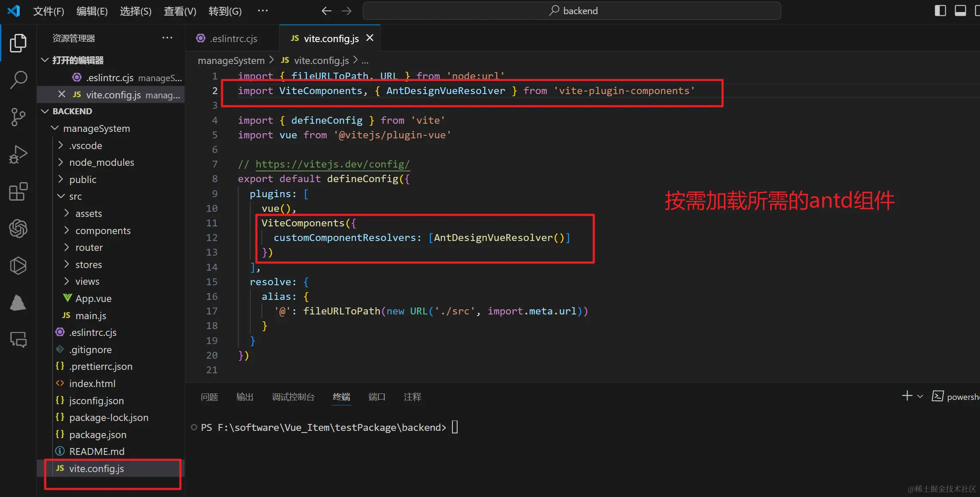Open the 输出 panel tab
The height and width of the screenshot is (497, 980).
(x=245, y=397)
